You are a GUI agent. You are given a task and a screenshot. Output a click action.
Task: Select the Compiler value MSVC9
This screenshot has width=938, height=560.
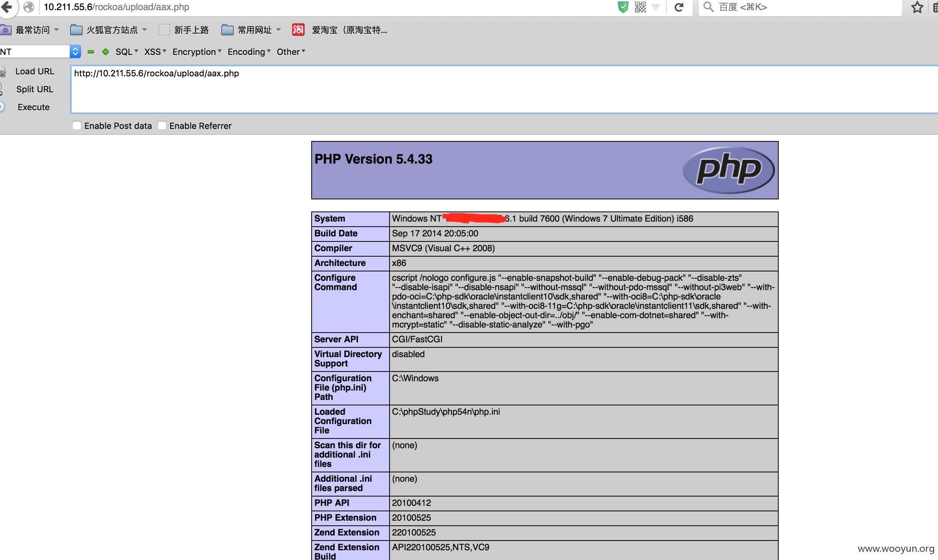(x=443, y=248)
